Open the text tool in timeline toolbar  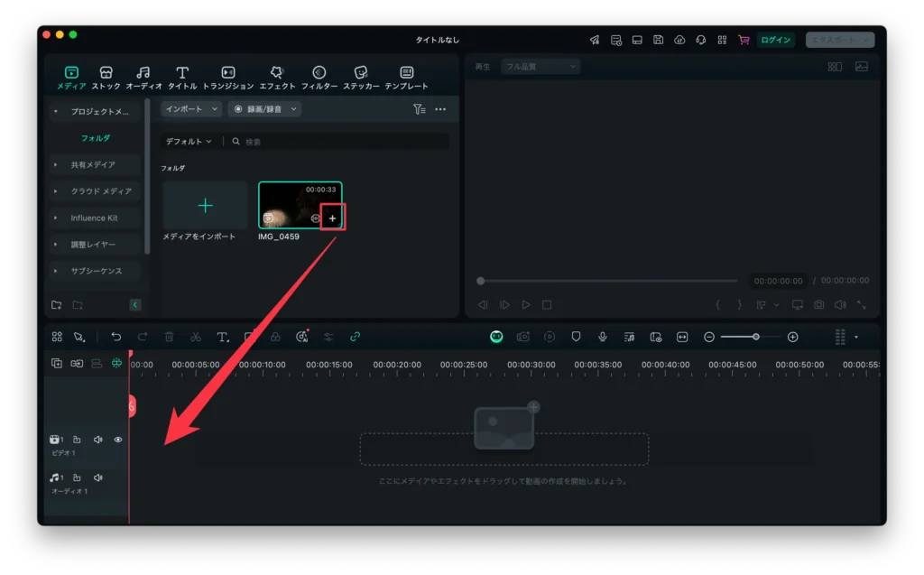click(222, 337)
